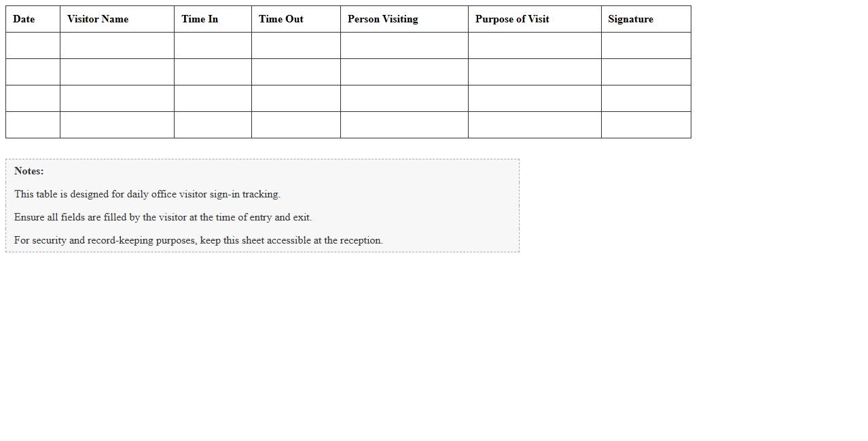Click the first blank Time In cell
Viewport: 868px width, 441px height.
(x=213, y=45)
